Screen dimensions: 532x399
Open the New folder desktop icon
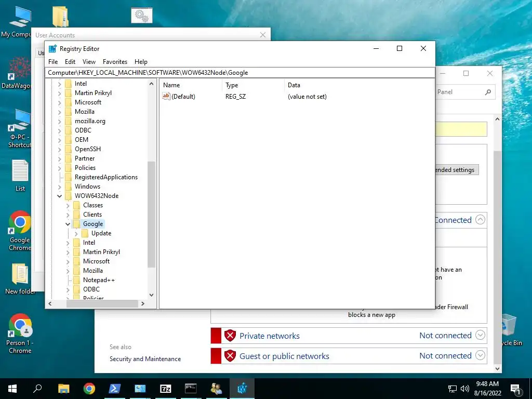(x=20, y=279)
